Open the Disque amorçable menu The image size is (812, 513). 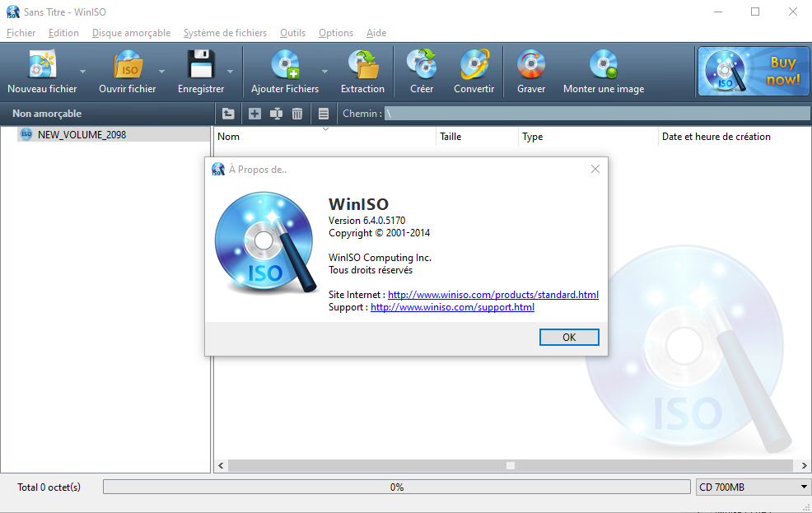(x=131, y=33)
